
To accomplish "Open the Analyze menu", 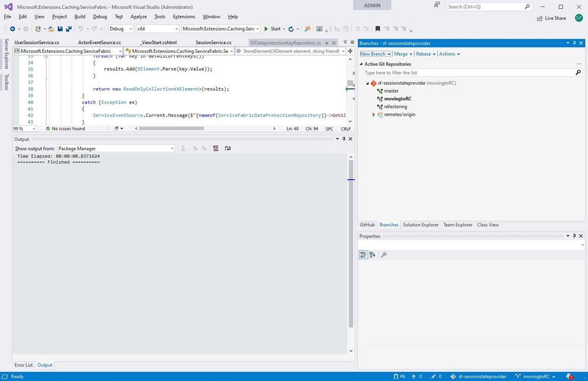I will click(x=138, y=16).
